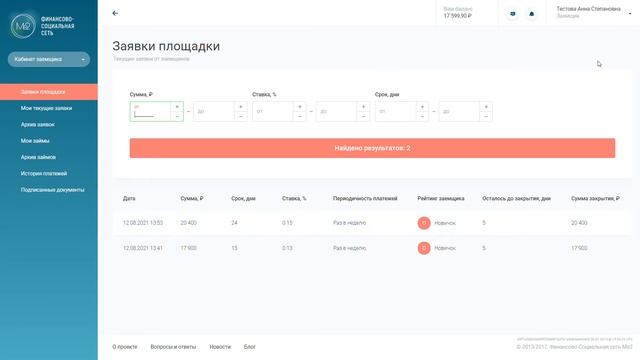The height and width of the screenshot is (360, 640).
Task: Decrease the Сумма minimum with minus
Action: (177, 116)
